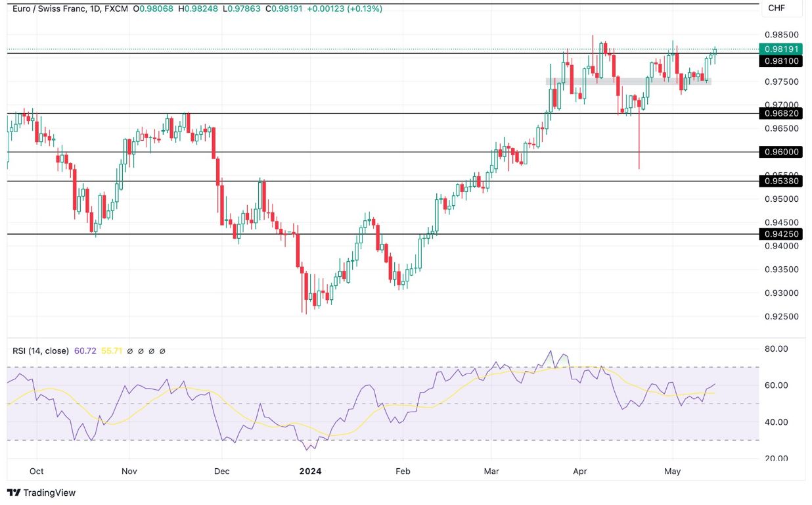
Task: Click the Apr label on time axis
Action: click(580, 471)
